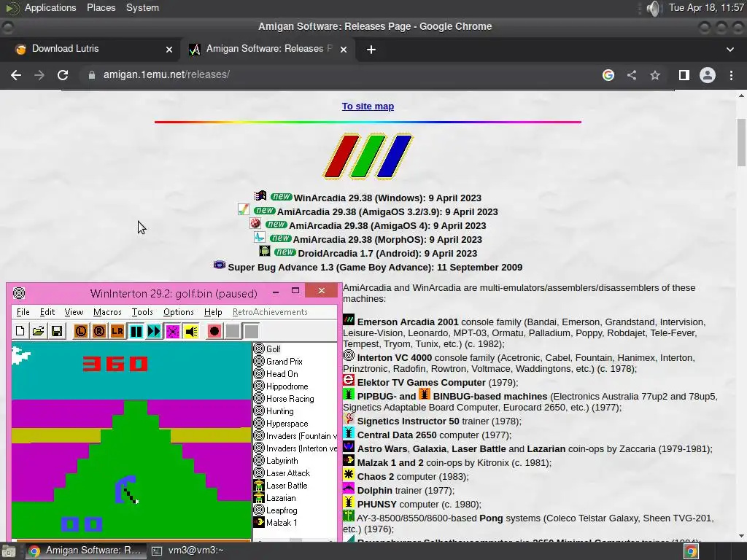Open Options menu in WinInterton

coord(179,312)
